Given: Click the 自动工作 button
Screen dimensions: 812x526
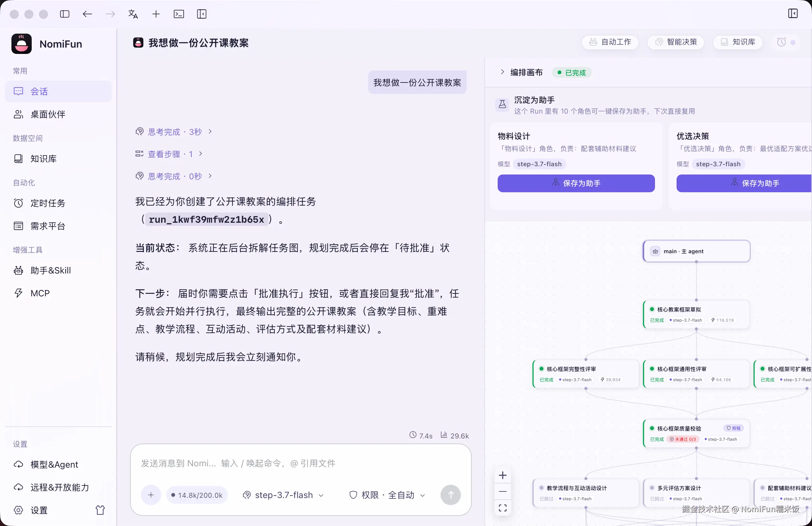Looking at the screenshot, I should pos(610,42).
